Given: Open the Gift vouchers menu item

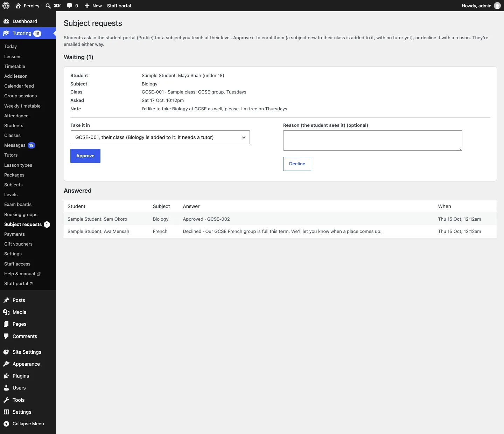Looking at the screenshot, I should pyautogui.click(x=18, y=244).
